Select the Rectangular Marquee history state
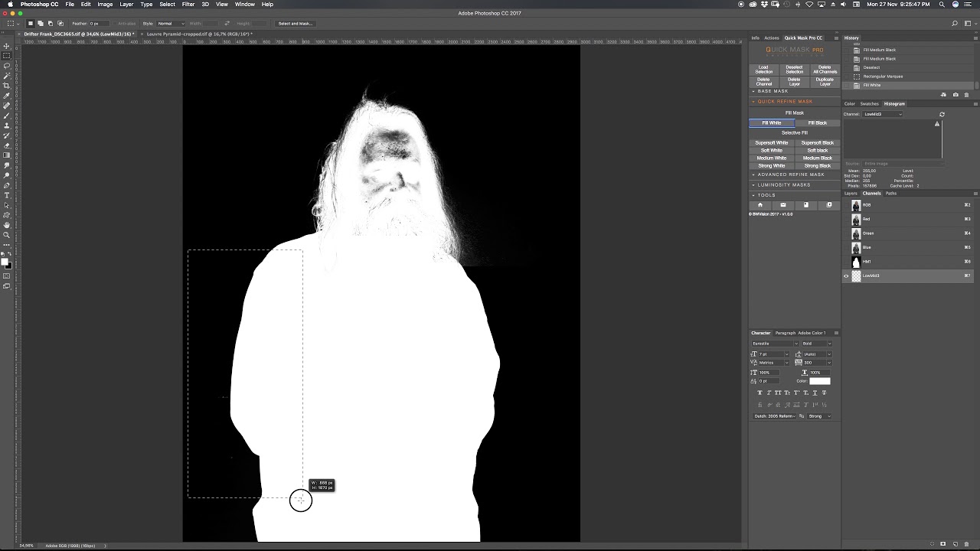The width and height of the screenshot is (980, 551). point(883,77)
